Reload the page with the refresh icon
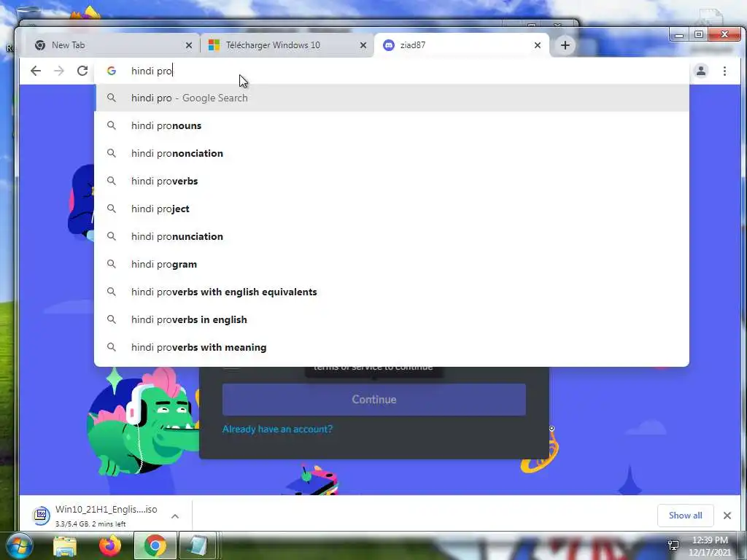This screenshot has width=747, height=560. [82, 71]
